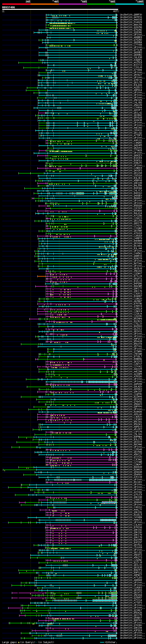
Task: Select hit UniRef100_Q762N3
Action: [x=131, y=40]
